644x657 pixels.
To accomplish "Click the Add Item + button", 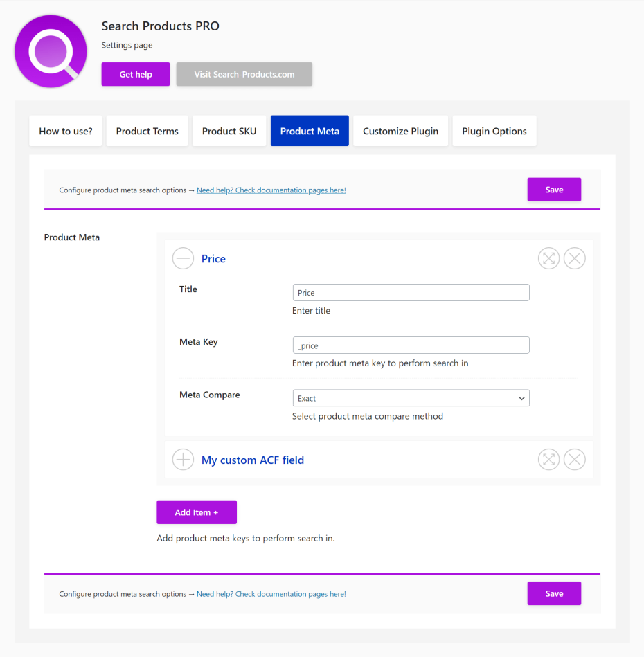I will (x=197, y=512).
